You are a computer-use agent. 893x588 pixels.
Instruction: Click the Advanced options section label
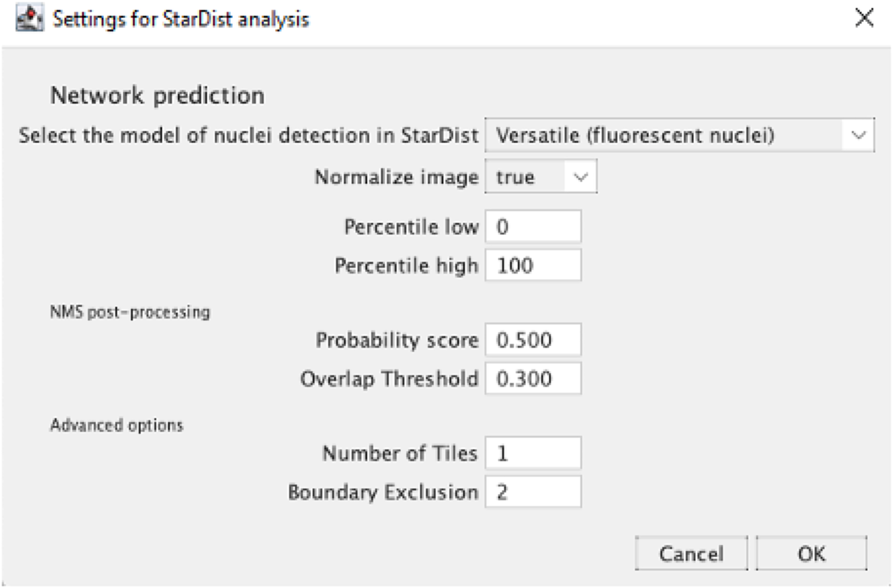click(117, 426)
